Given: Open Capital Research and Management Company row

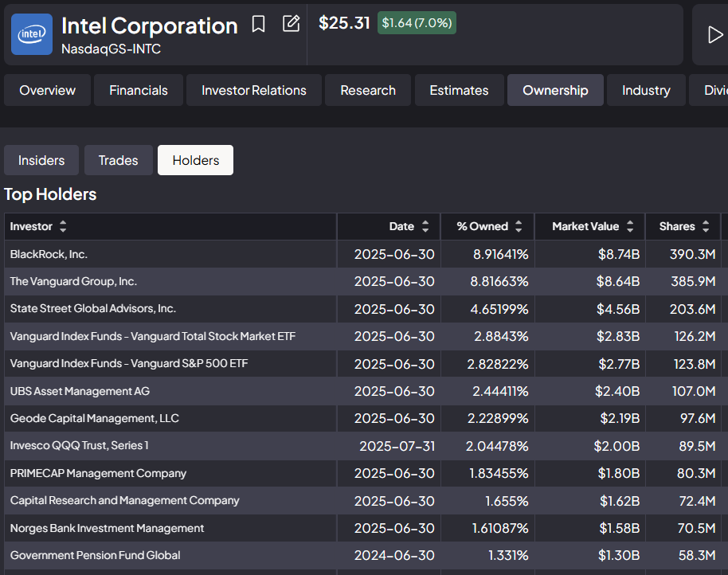Looking at the screenshot, I should coord(362,500).
